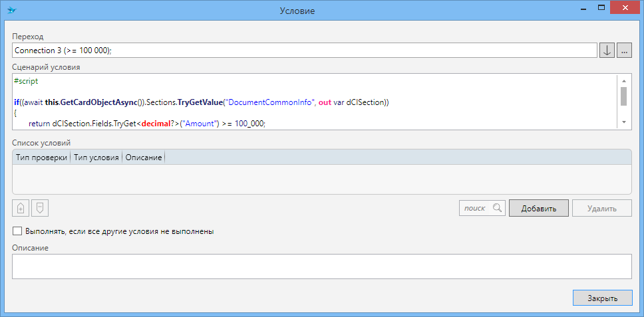Click the move condition down icon
The width and height of the screenshot is (644, 317).
pyautogui.click(x=40, y=208)
